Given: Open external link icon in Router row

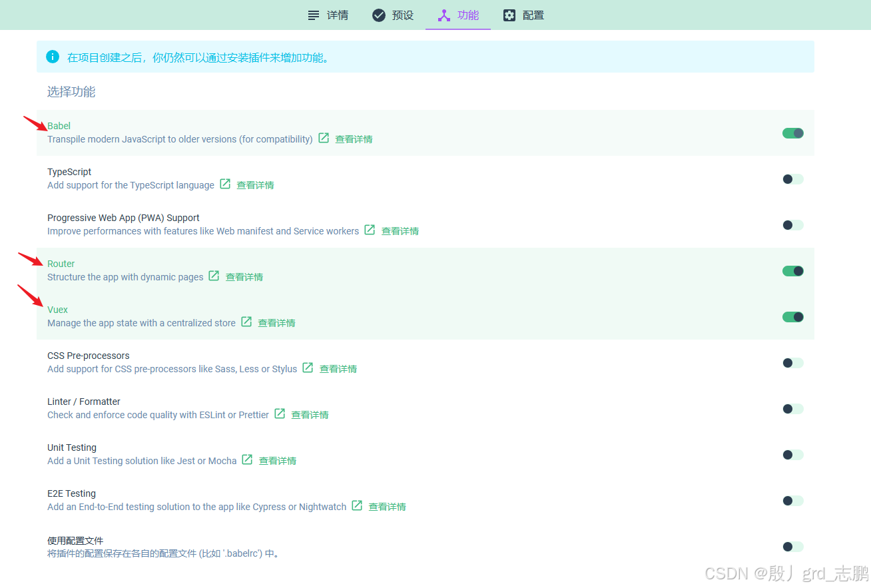Looking at the screenshot, I should click(x=214, y=276).
